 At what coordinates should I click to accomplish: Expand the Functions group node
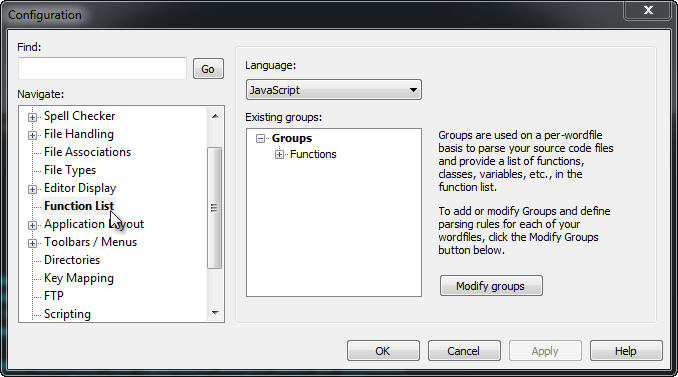coord(279,154)
